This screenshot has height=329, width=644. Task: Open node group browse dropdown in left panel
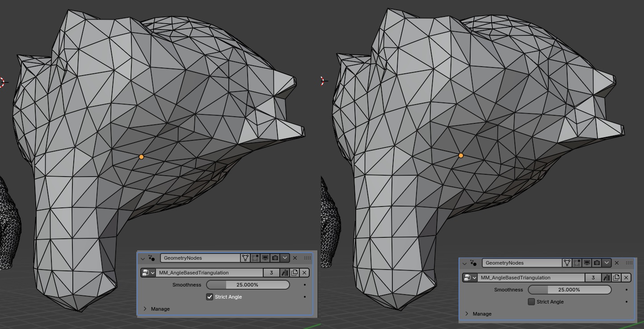click(148, 273)
